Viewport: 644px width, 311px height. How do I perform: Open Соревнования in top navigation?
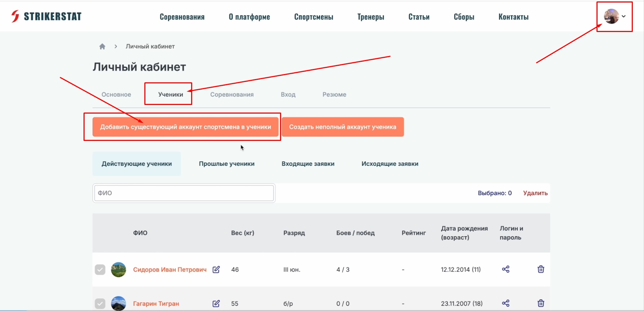click(182, 17)
